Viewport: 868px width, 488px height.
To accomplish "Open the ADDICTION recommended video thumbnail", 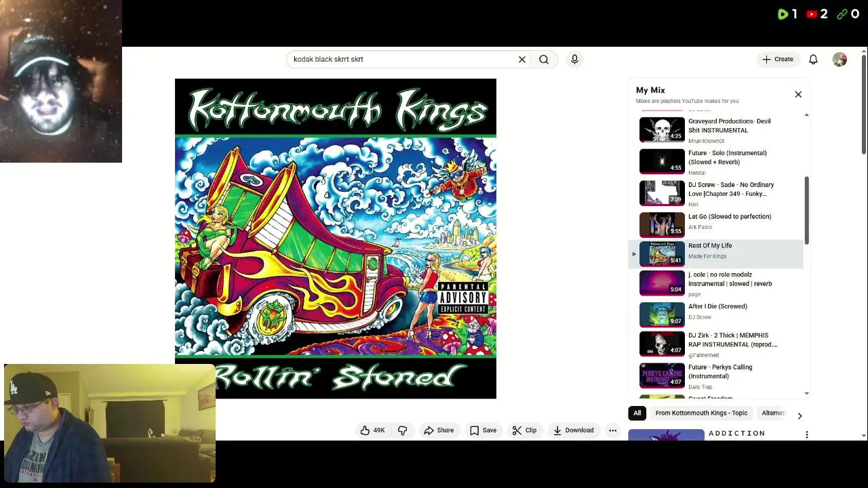I will tap(666, 435).
